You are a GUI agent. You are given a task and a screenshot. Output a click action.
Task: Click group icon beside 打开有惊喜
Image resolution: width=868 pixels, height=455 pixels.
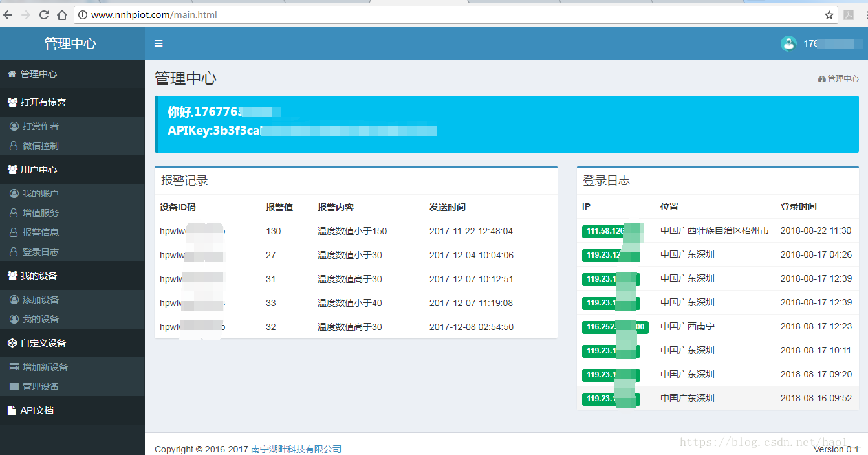pyautogui.click(x=12, y=102)
